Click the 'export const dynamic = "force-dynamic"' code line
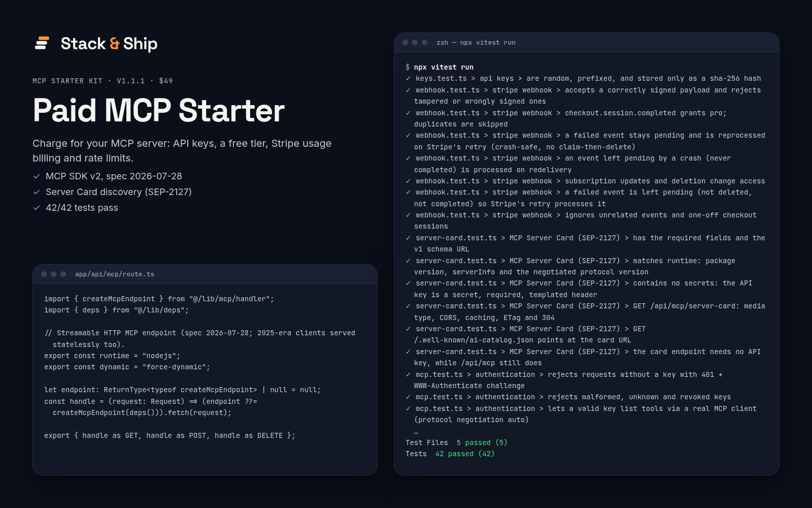This screenshot has width=812, height=508. click(127, 367)
